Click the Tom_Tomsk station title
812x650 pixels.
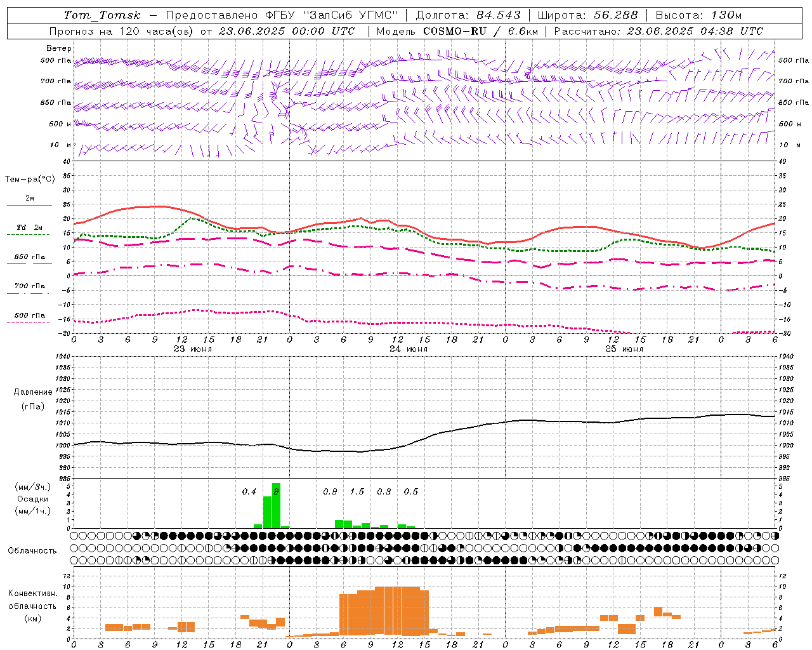coord(102,15)
